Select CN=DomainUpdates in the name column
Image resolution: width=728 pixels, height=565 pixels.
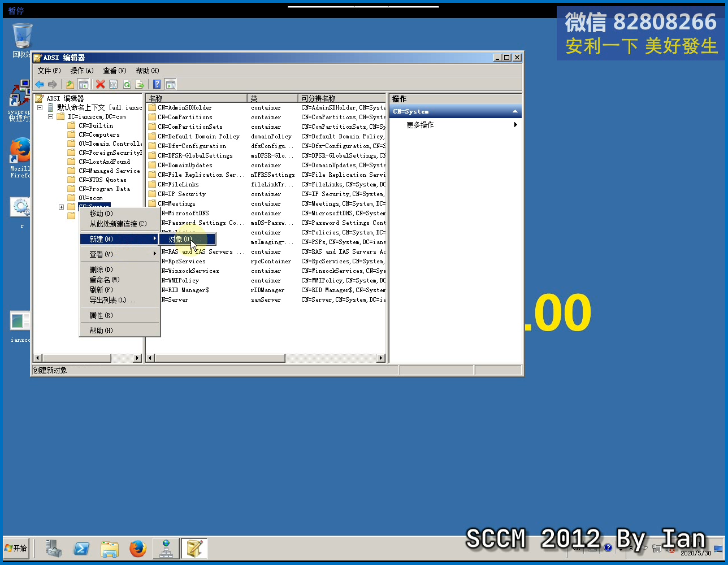click(185, 165)
